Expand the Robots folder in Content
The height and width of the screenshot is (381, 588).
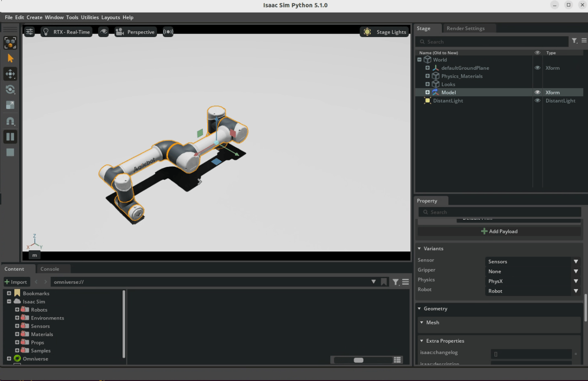[17, 310]
